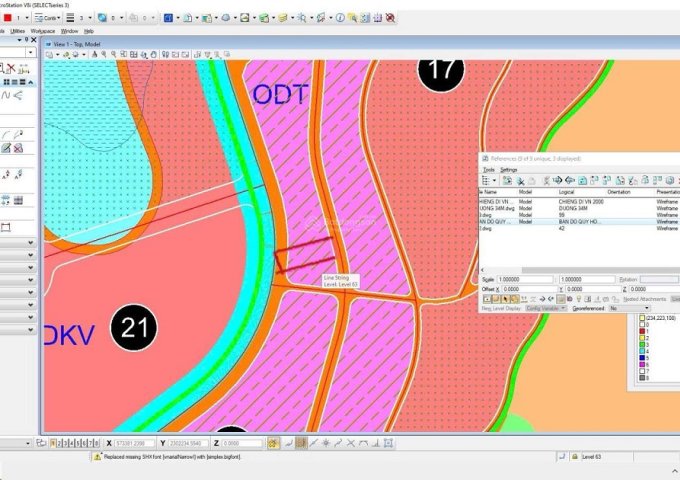Click Clip Reference scissors icon in References toolbar
Image resolution: width=680 pixels, height=480 pixels.
coord(520,180)
